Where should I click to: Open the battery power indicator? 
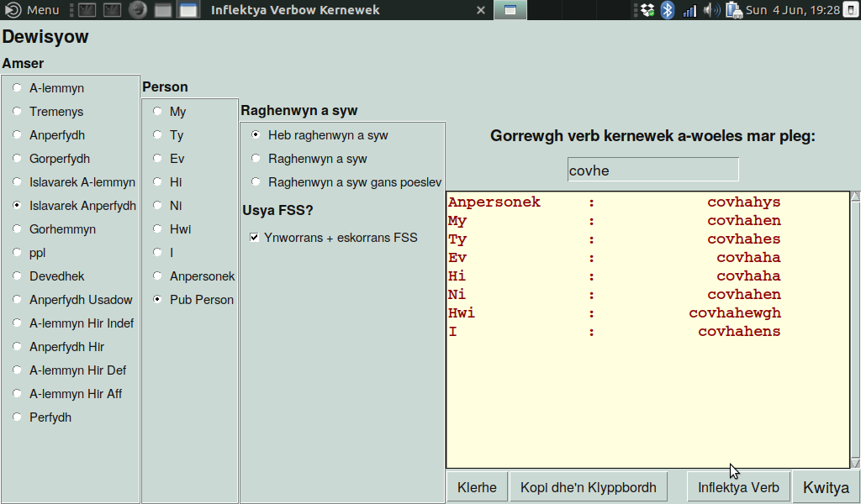pos(733,10)
